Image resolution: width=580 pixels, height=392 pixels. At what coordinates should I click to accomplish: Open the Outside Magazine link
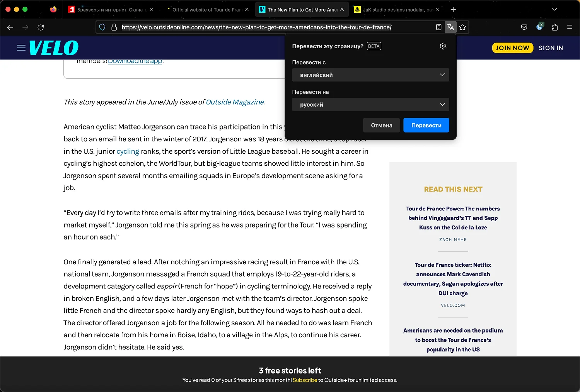pos(235,102)
